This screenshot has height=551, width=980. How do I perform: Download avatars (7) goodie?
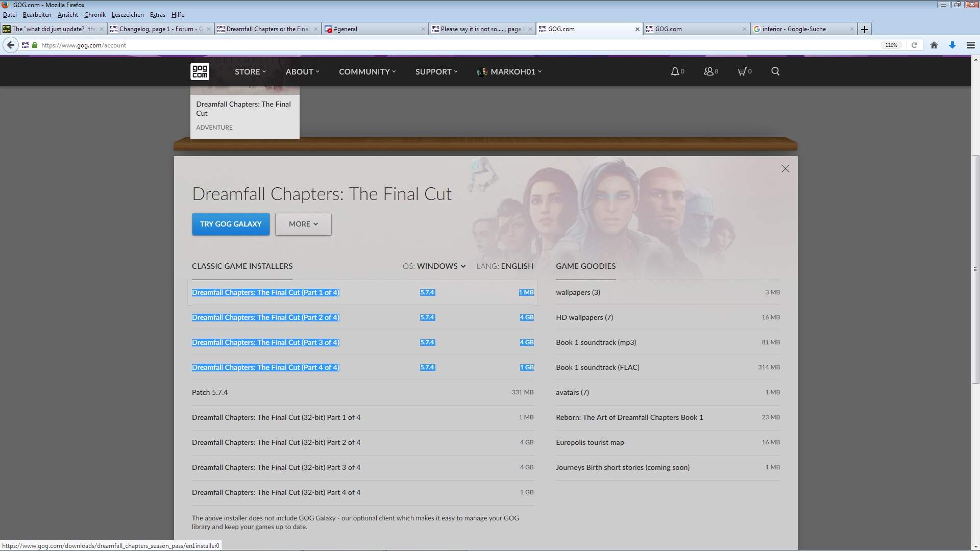pyautogui.click(x=668, y=392)
